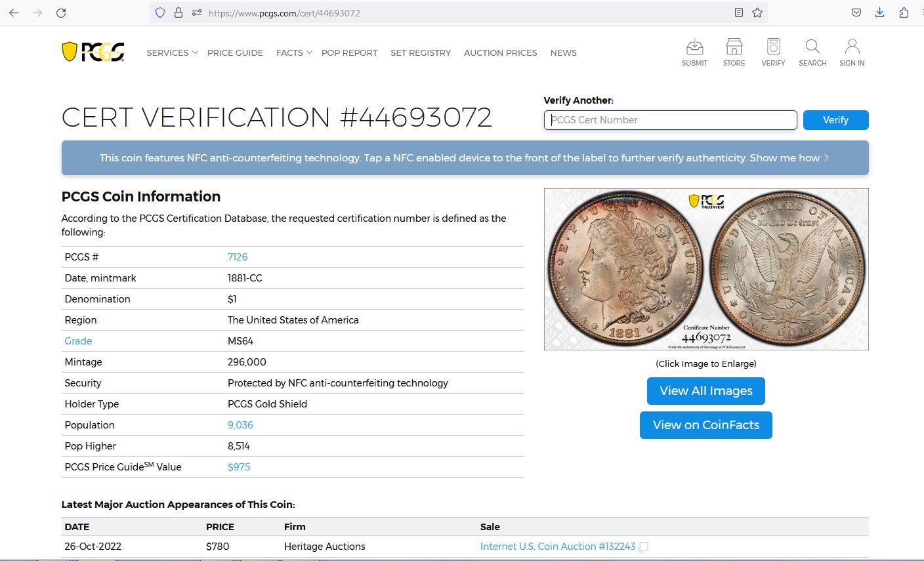Open the Auction Prices menu item

(500, 52)
